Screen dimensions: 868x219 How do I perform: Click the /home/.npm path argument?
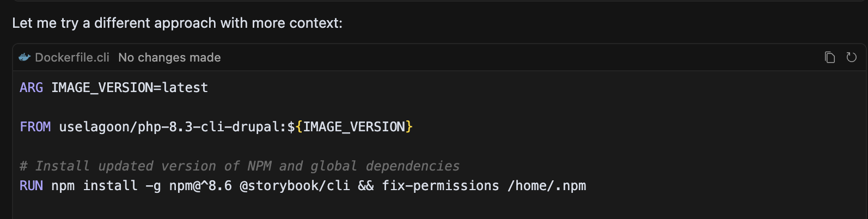coord(547,186)
